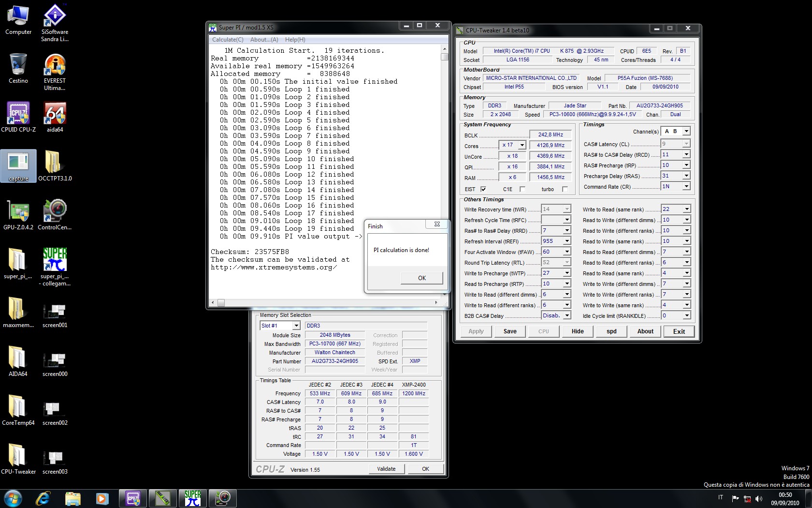The width and height of the screenshot is (812, 508).
Task: Open ControlCenter desktop shortcut
Action: click(55, 215)
